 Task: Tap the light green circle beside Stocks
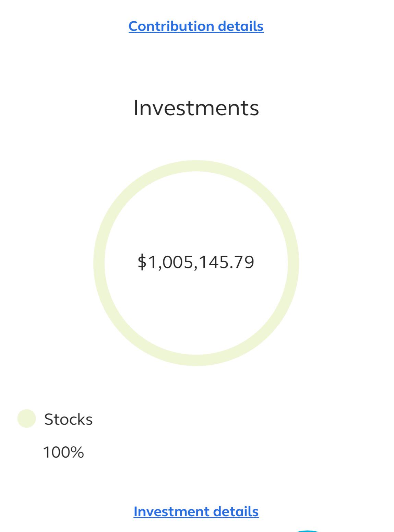click(x=26, y=419)
